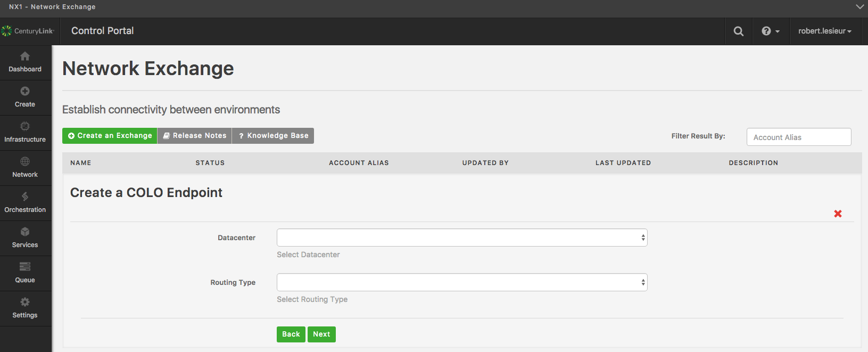Expand the help question mark menu
Image resolution: width=868 pixels, height=352 pixels.
coord(770,31)
